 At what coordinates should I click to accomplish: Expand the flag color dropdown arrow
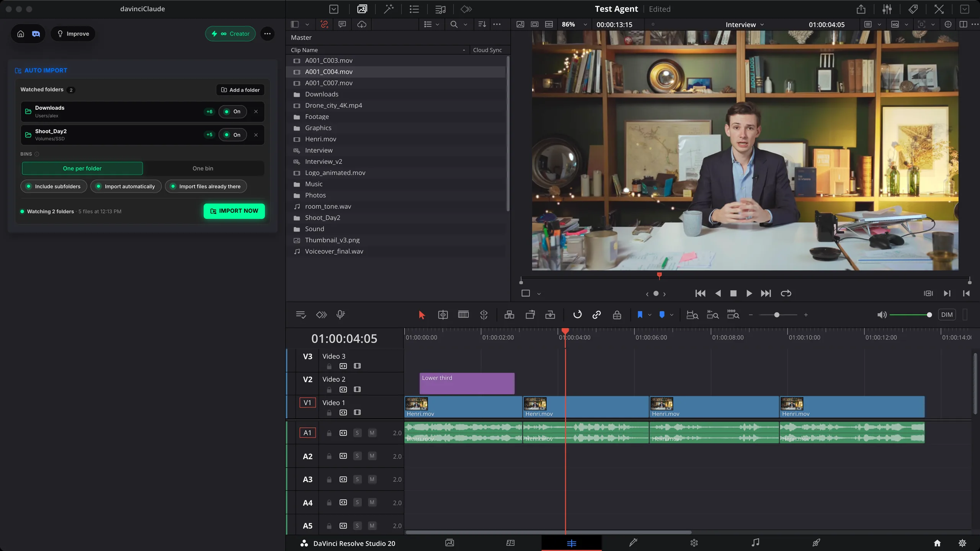pyautogui.click(x=650, y=315)
